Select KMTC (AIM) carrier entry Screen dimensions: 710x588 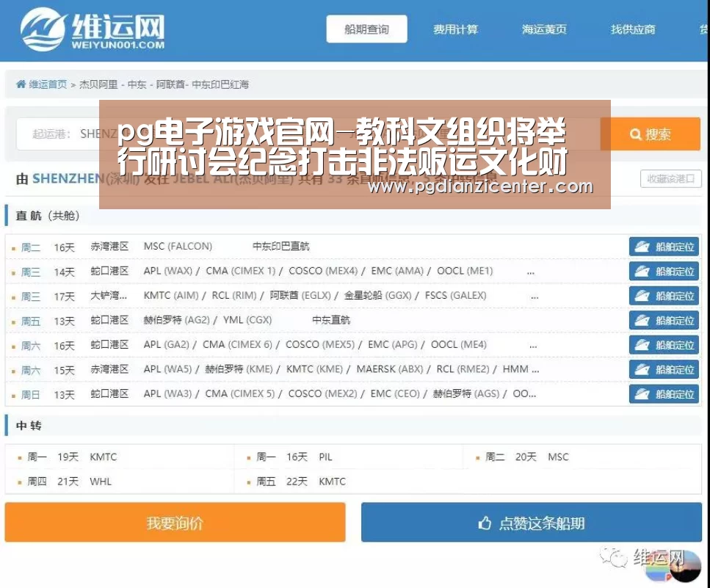pos(171,295)
